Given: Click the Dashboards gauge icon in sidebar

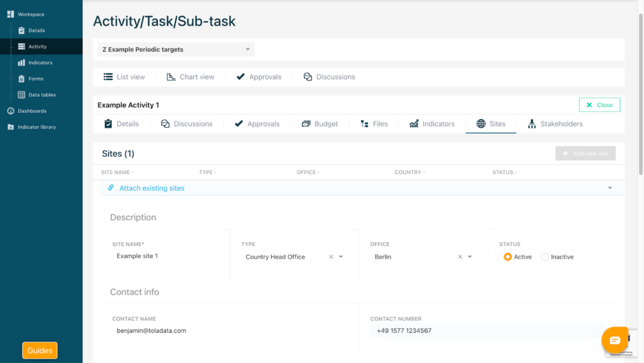Looking at the screenshot, I should (x=11, y=111).
